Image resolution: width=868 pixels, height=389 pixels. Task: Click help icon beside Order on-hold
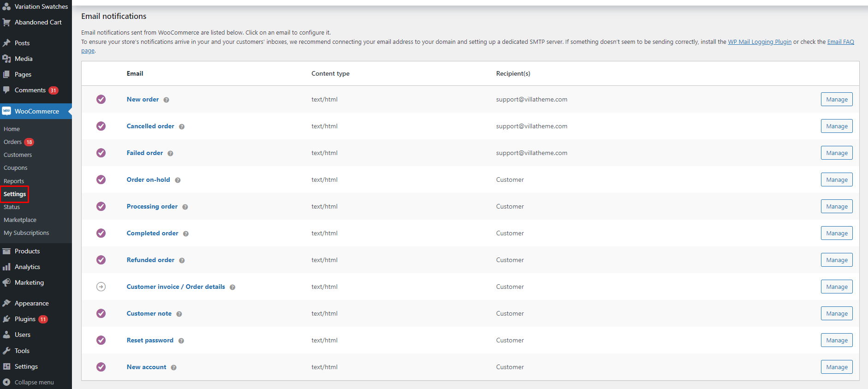178,180
